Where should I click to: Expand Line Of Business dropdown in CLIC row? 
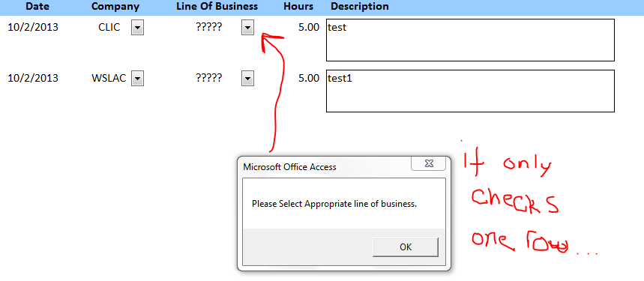pos(247,28)
